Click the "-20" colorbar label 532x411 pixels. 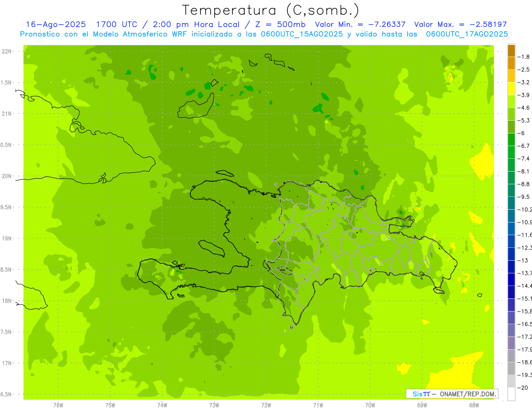523,388
